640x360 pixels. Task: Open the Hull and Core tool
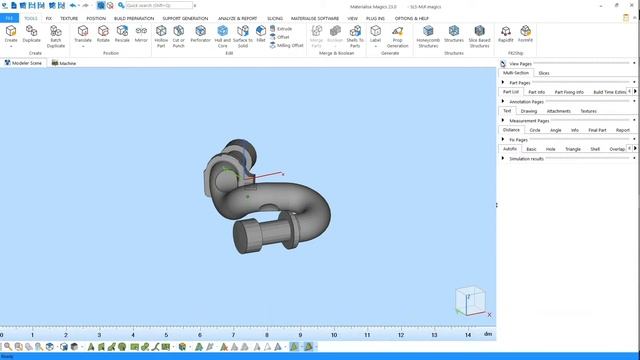(x=222, y=36)
